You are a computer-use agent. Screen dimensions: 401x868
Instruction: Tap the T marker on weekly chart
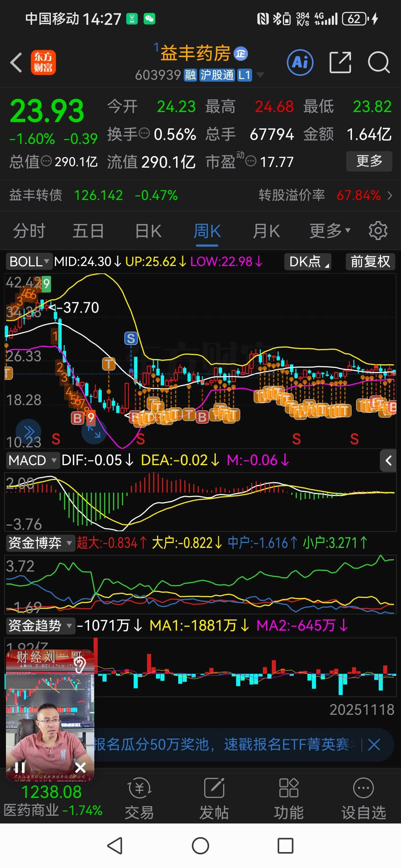click(109, 364)
